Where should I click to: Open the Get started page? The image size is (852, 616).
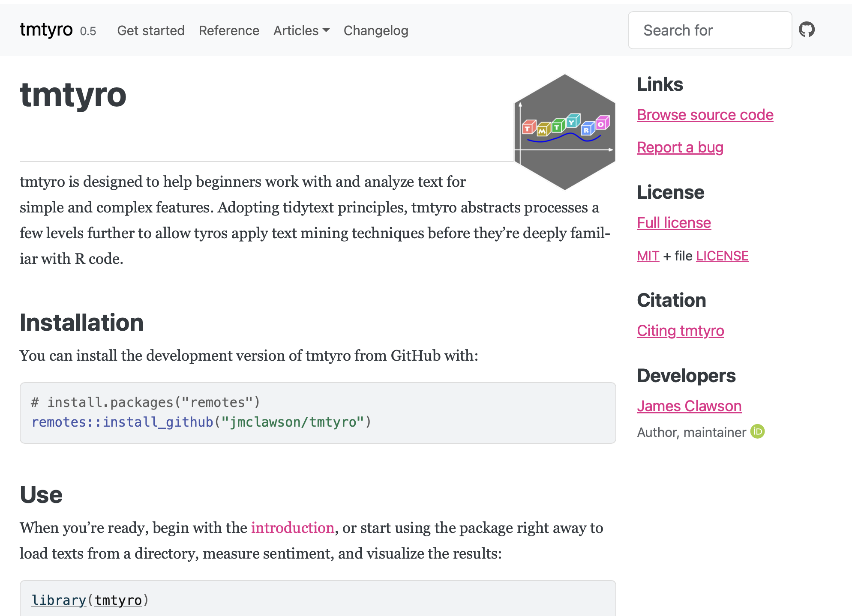(x=150, y=30)
